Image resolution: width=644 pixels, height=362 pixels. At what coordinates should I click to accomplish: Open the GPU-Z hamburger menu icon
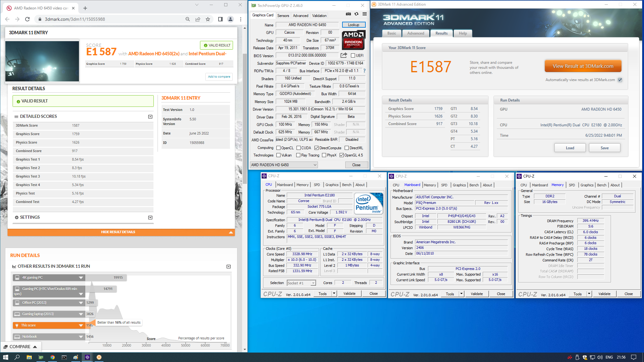pos(364,14)
